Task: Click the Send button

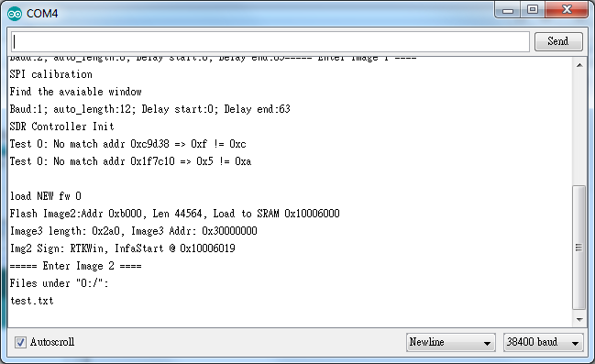Action: (x=558, y=41)
